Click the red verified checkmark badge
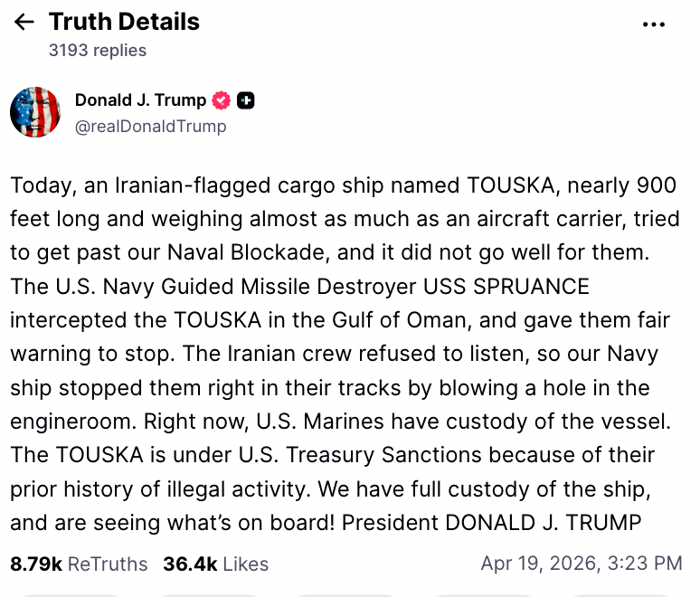This screenshot has width=700, height=597. click(x=221, y=100)
